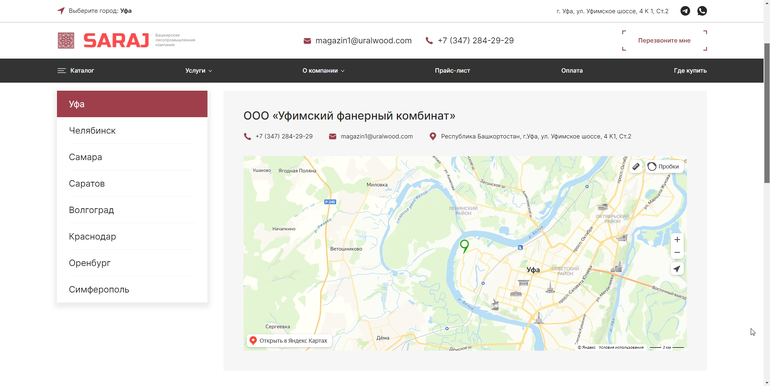Image resolution: width=770 pixels, height=386 pixels.
Task: Click header phone +7 (347) 284-29-29
Action: coord(475,41)
